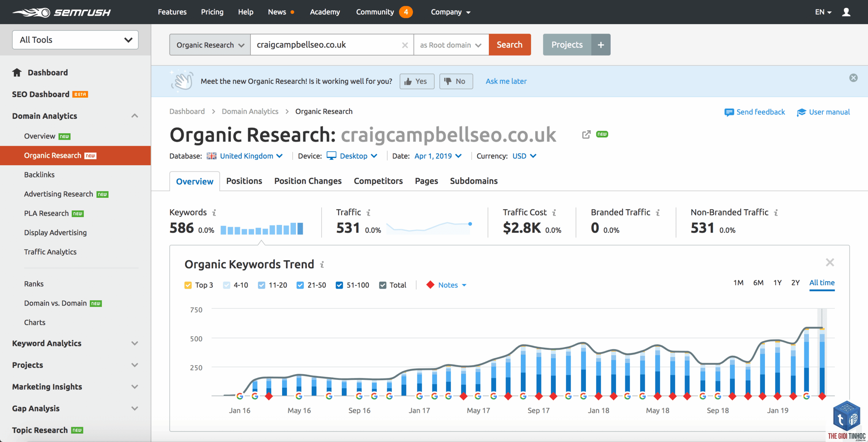Click the Dashboard home icon in the sidebar
The image size is (868, 442).
tap(17, 73)
